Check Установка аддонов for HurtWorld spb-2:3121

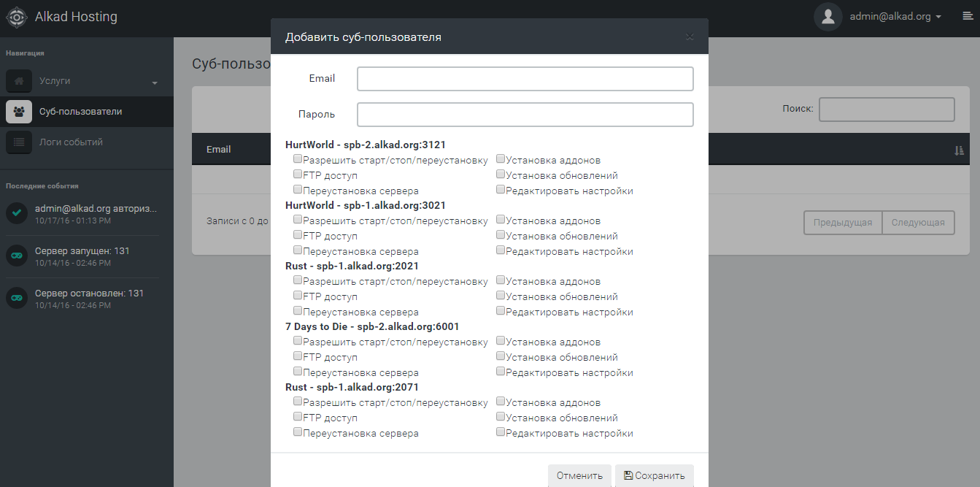click(x=501, y=158)
